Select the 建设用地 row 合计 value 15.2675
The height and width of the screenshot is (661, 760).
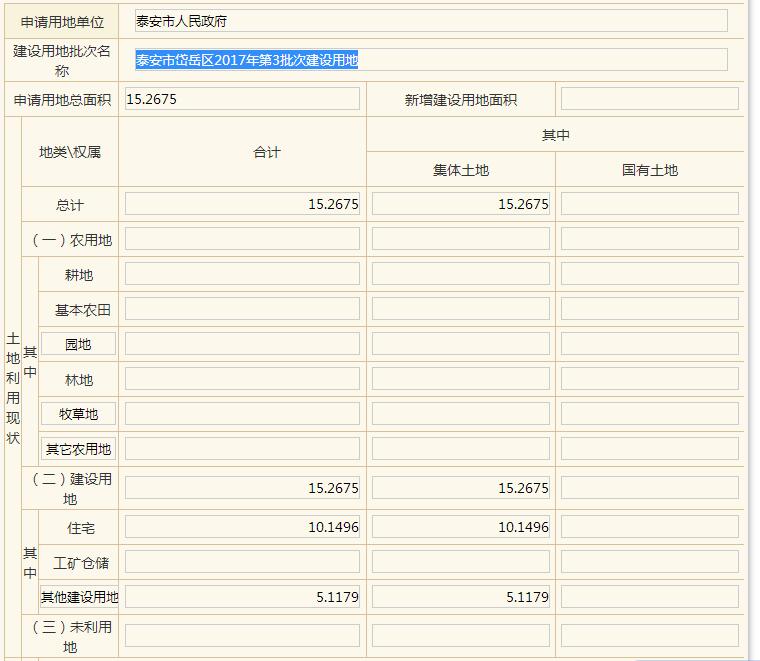pos(242,488)
